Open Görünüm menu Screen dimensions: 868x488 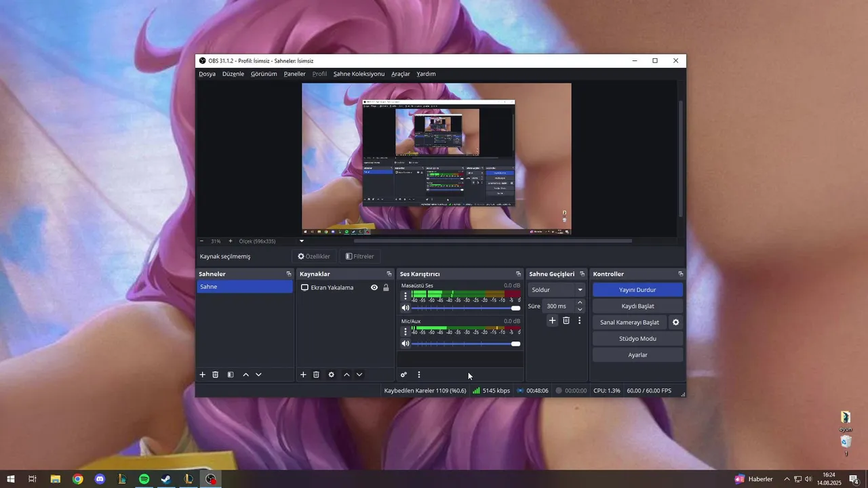click(264, 74)
